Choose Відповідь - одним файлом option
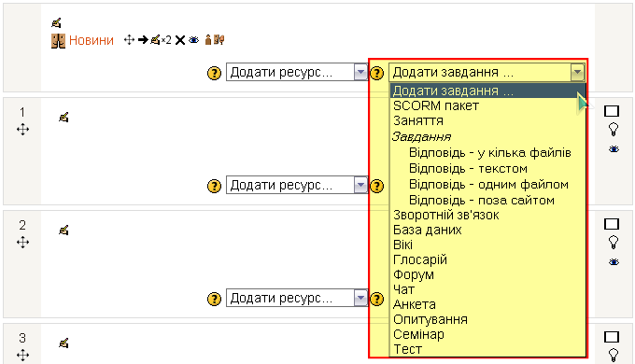Viewport: 635px width, 364px height. [487, 184]
